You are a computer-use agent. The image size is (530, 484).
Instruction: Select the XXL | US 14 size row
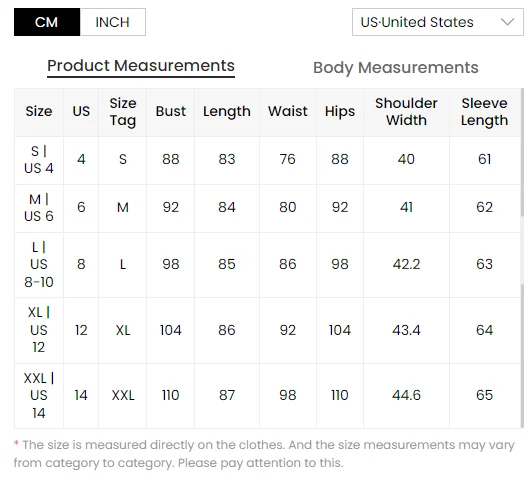267,396
